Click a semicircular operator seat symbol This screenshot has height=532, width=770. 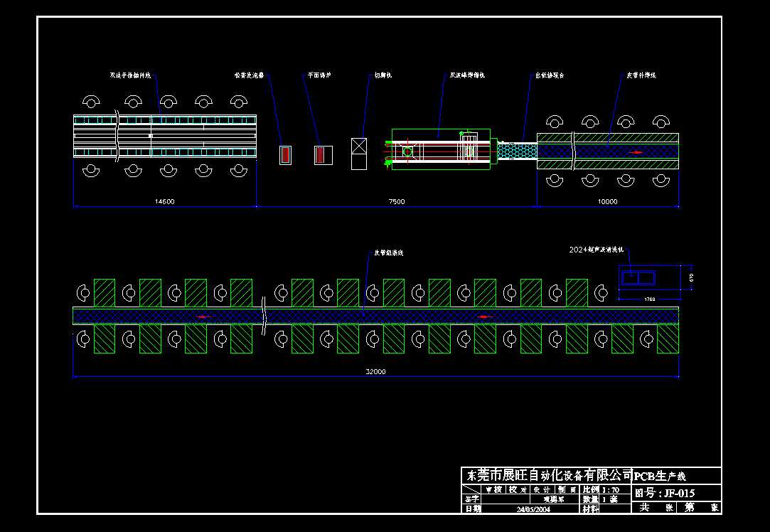90,100
